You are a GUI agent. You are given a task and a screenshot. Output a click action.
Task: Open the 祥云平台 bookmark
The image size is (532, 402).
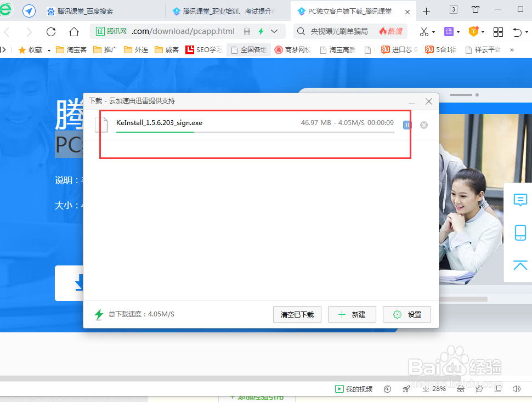pyautogui.click(x=483, y=50)
